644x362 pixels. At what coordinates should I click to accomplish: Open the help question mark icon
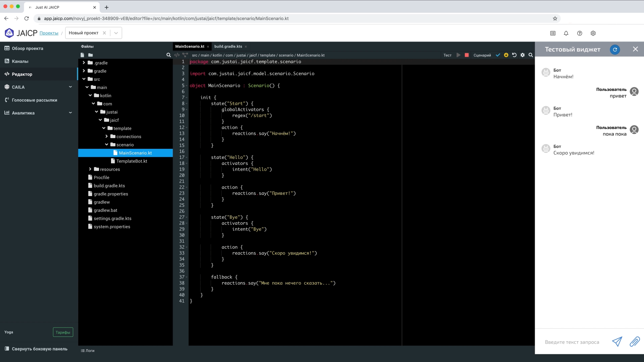tap(580, 33)
